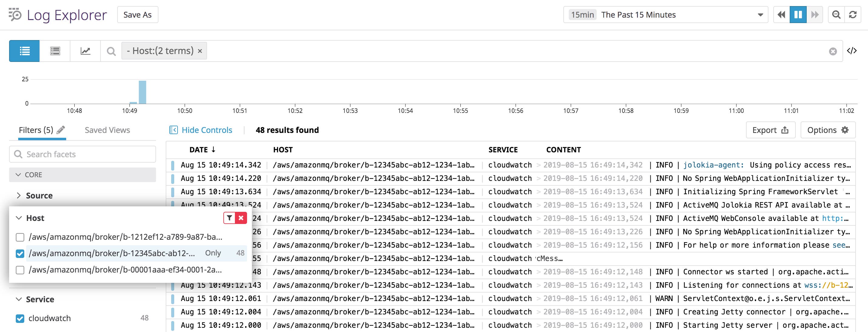The width and height of the screenshot is (868, 332).
Task: Click the rewind arrows icon
Action: pos(781,15)
